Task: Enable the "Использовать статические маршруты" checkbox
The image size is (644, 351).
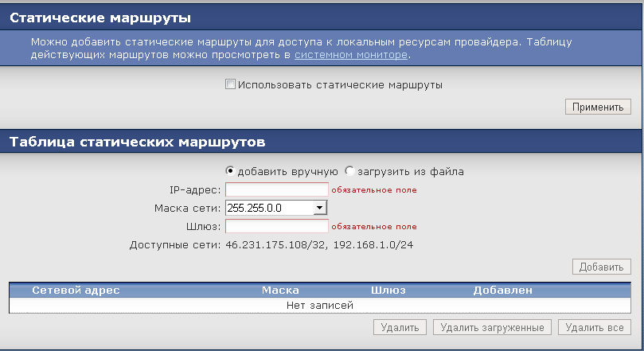Action: pyautogui.click(x=230, y=84)
